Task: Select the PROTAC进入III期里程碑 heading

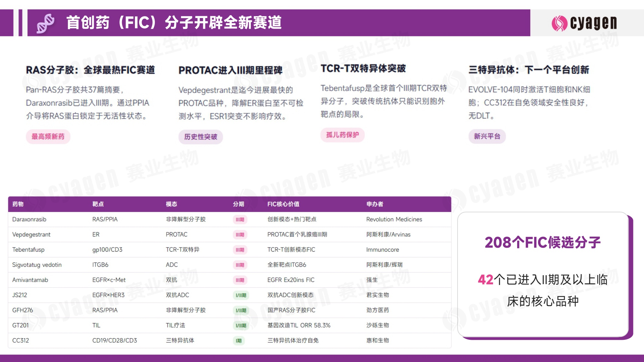Action: click(x=231, y=70)
